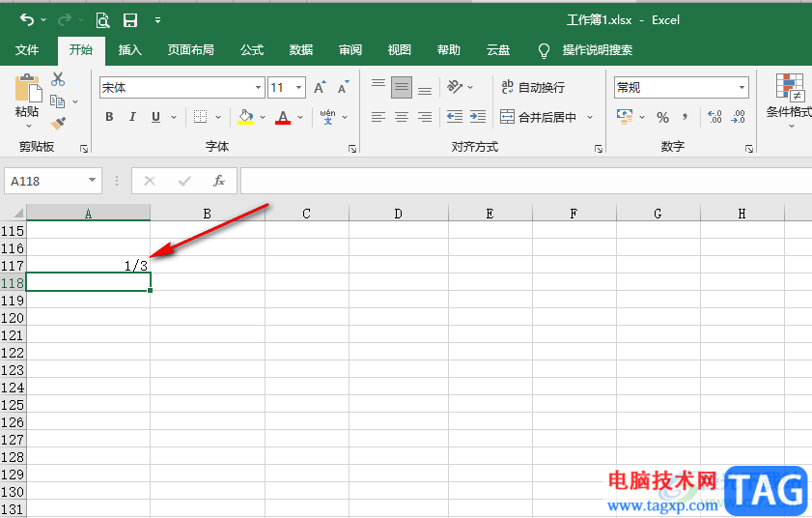Open number group dialog launcher
Screen dimensions: 812x518
pos(749,149)
